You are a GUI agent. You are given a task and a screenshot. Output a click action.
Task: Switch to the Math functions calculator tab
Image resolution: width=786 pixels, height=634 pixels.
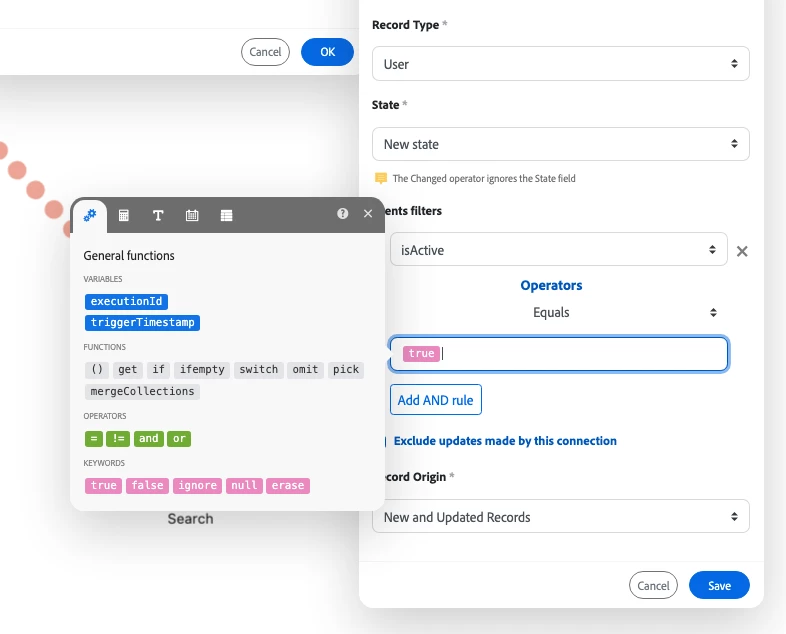point(123,216)
